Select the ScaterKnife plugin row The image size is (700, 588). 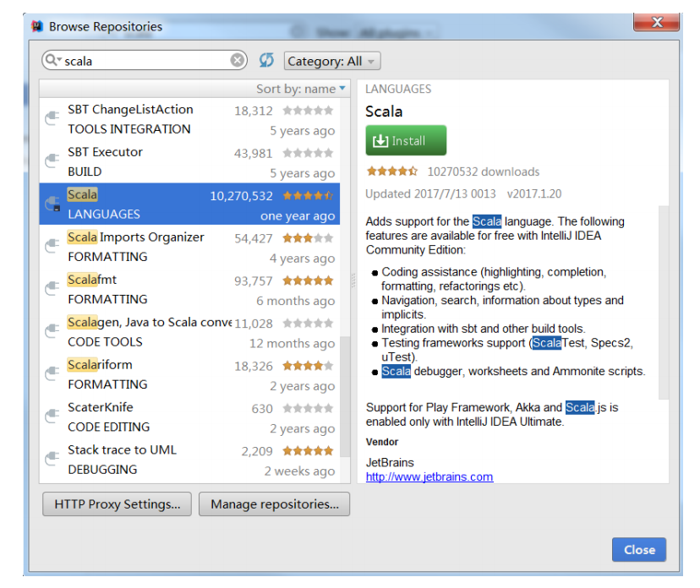click(189, 416)
